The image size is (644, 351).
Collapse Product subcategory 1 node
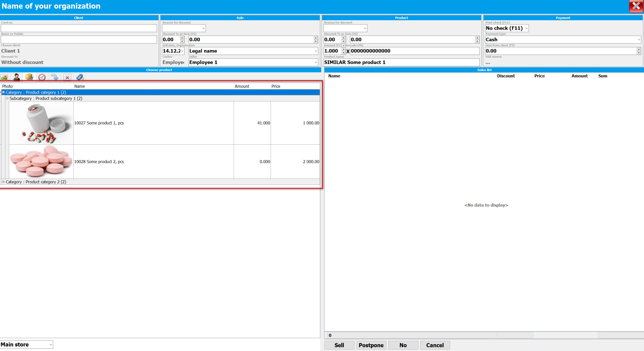pyautogui.click(x=7, y=98)
